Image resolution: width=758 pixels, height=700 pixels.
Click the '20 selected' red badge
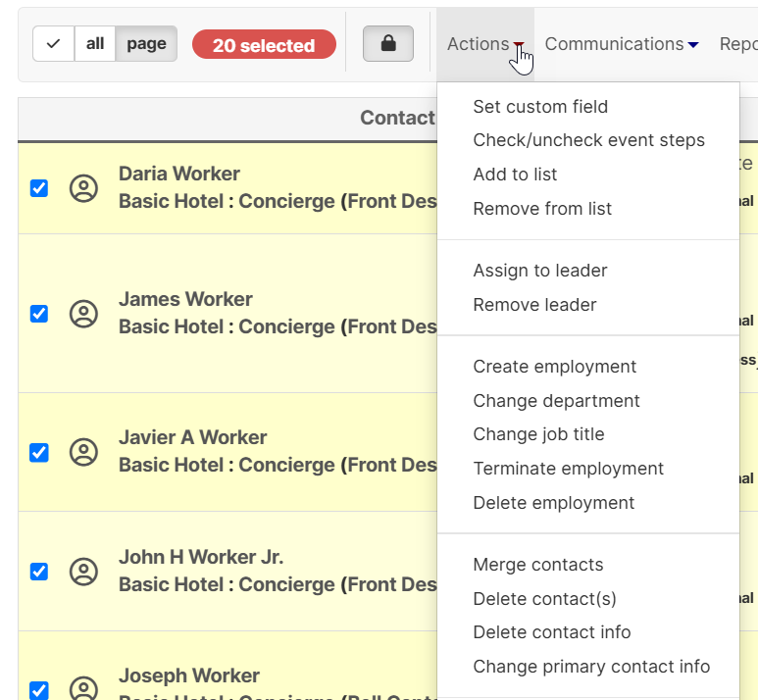click(x=264, y=44)
